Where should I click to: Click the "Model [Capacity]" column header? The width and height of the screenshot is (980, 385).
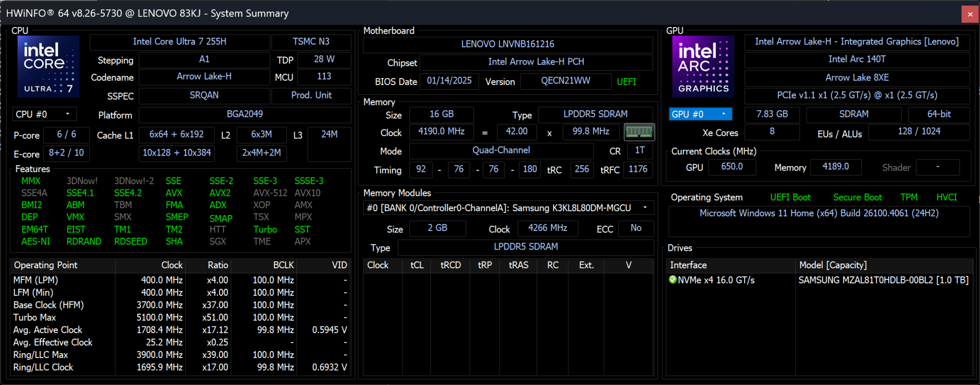click(x=884, y=265)
